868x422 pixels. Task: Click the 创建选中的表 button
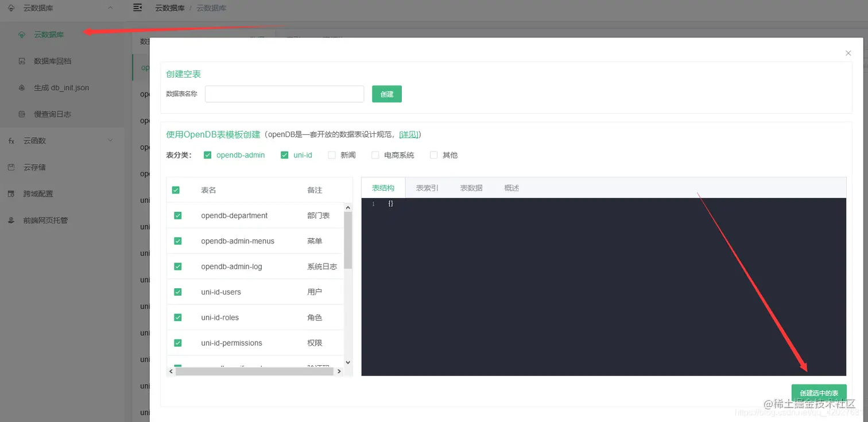click(x=819, y=393)
